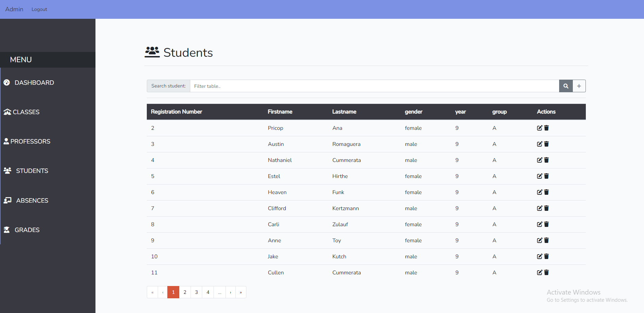Delete Cullen Cummerata's record
This screenshot has height=313, width=644.
click(546, 272)
